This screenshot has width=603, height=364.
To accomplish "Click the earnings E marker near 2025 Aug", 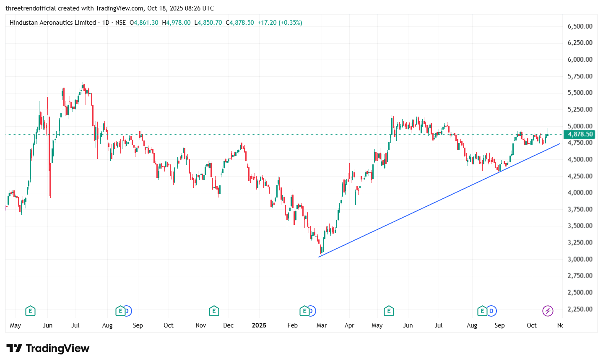I will pos(482,311).
